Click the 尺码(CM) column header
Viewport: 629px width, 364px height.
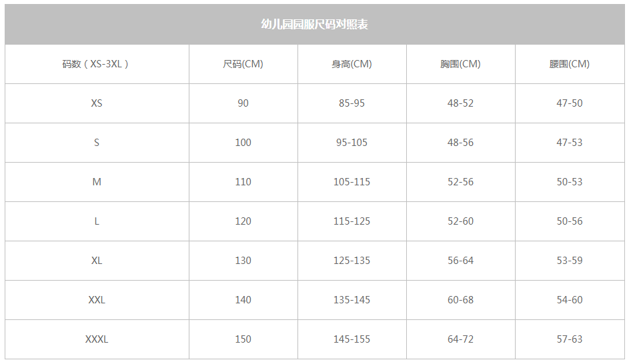243,64
